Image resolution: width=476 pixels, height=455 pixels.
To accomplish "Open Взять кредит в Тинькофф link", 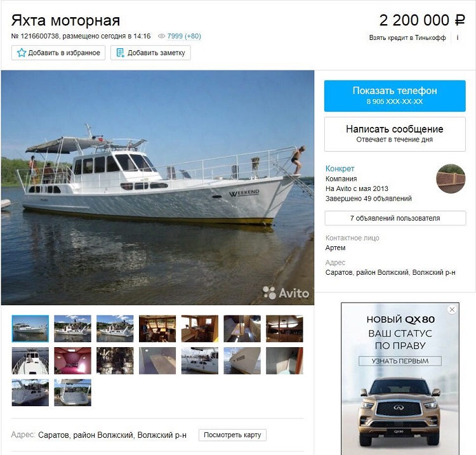I will 407,37.
